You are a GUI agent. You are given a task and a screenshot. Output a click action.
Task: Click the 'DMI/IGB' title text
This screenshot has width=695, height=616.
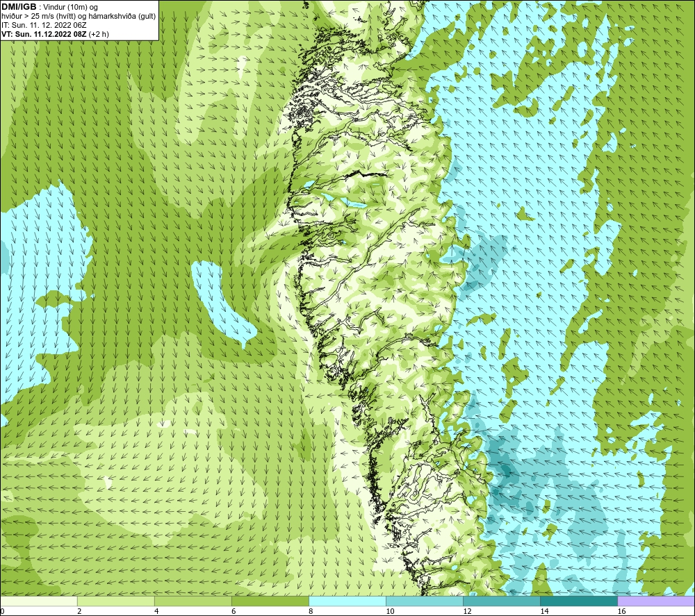[19, 7]
